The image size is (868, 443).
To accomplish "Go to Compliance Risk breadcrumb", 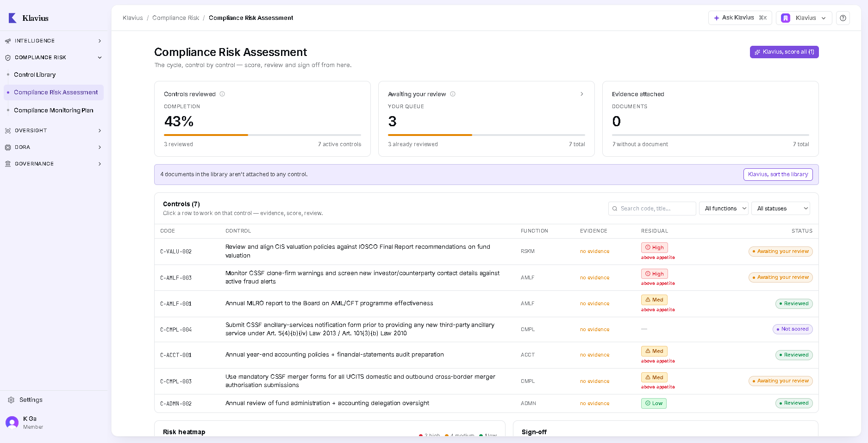I will 175,18.
